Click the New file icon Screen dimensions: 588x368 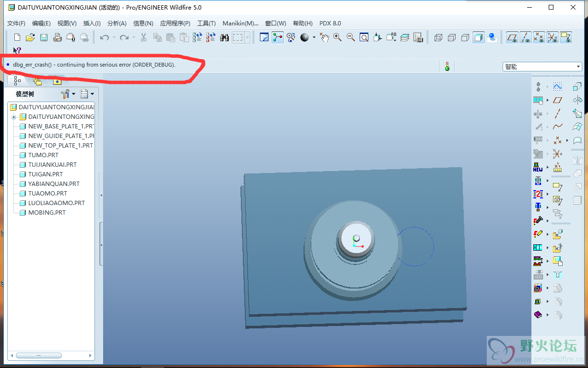click(17, 37)
